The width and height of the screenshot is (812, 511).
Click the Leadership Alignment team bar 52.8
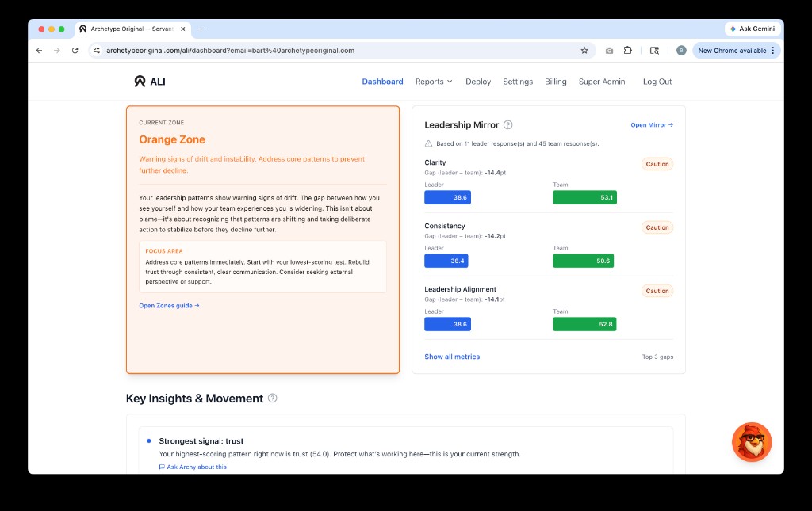[584, 324]
